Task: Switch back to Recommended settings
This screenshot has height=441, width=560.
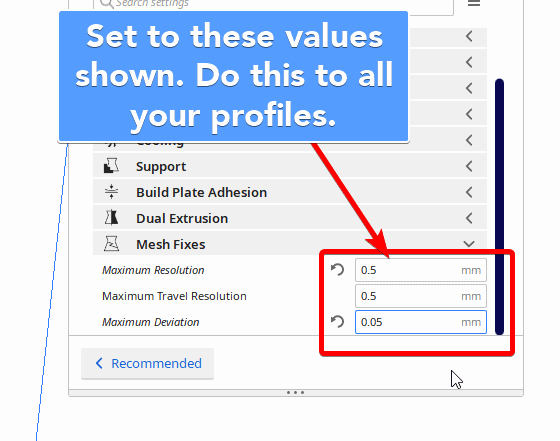Action: (148, 364)
